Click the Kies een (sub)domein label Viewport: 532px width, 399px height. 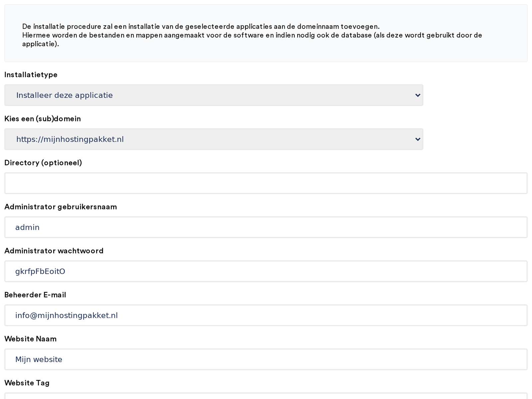43,119
